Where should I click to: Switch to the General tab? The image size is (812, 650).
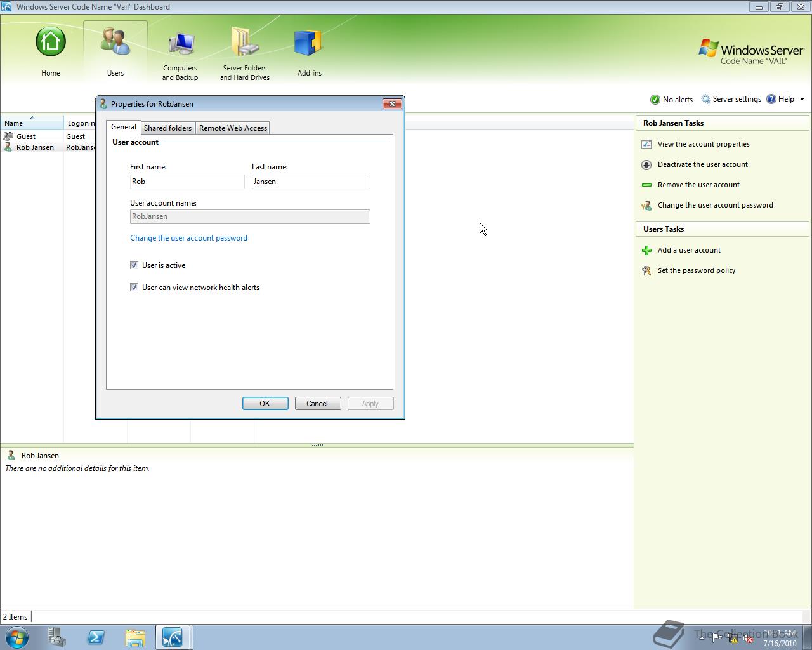click(124, 127)
